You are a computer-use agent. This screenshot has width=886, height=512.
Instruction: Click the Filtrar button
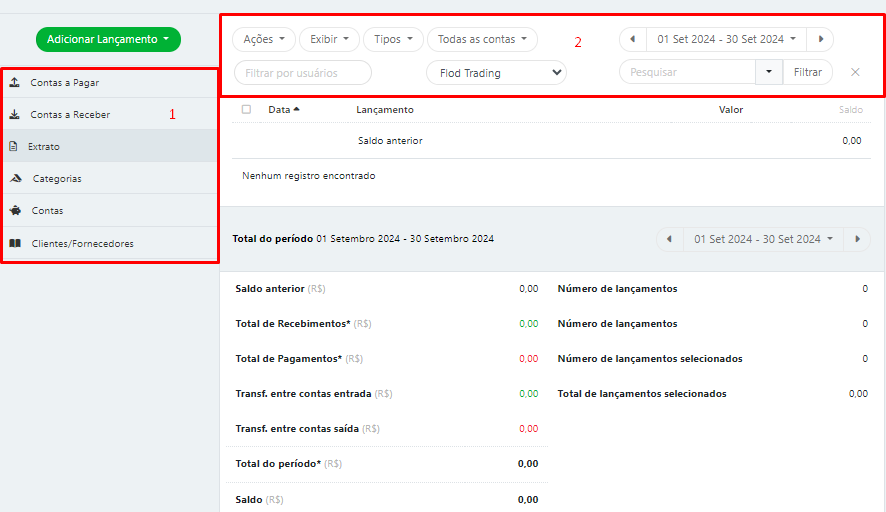808,72
